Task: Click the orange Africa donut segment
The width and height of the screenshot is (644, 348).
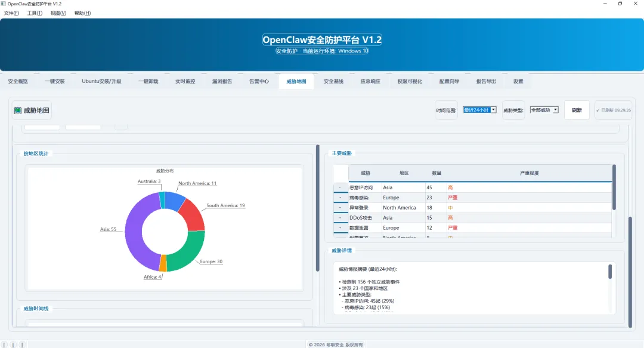Action: [x=163, y=263]
